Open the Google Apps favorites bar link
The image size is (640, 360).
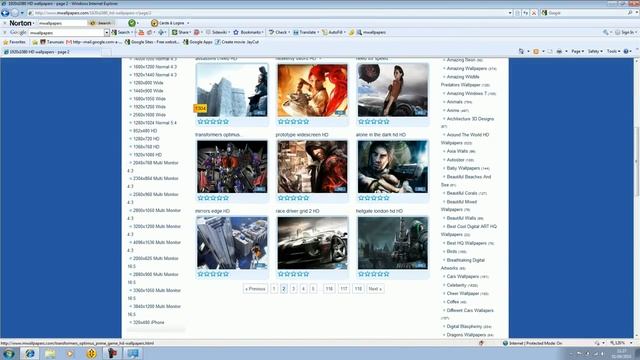(198, 42)
